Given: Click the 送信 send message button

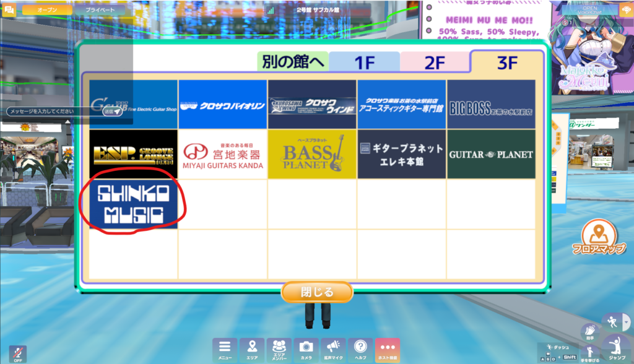Looking at the screenshot, I should coord(112,111).
